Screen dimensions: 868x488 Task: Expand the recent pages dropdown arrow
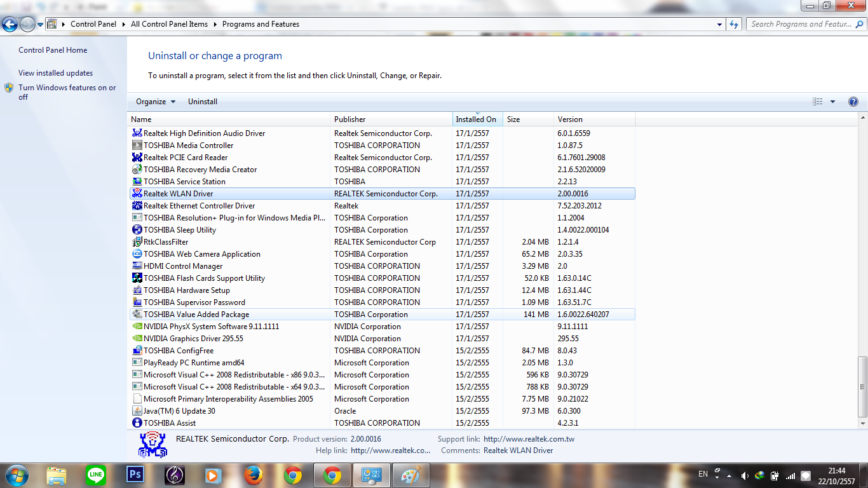[x=41, y=24]
